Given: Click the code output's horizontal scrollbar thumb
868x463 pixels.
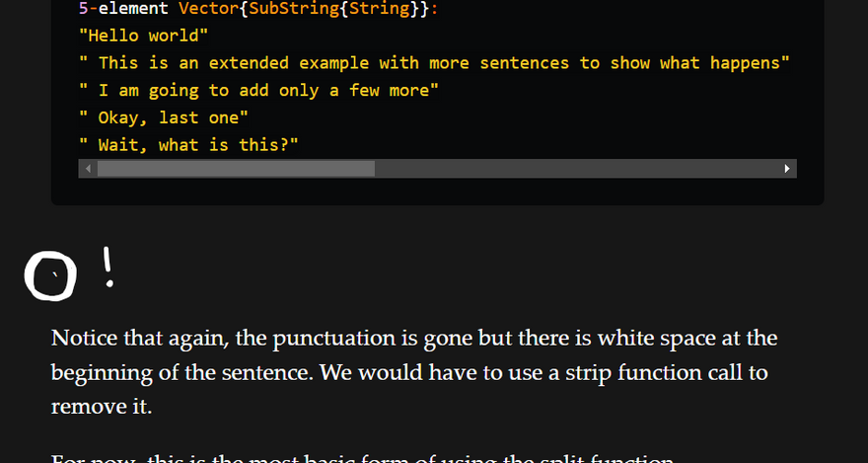Looking at the screenshot, I should [235, 169].
